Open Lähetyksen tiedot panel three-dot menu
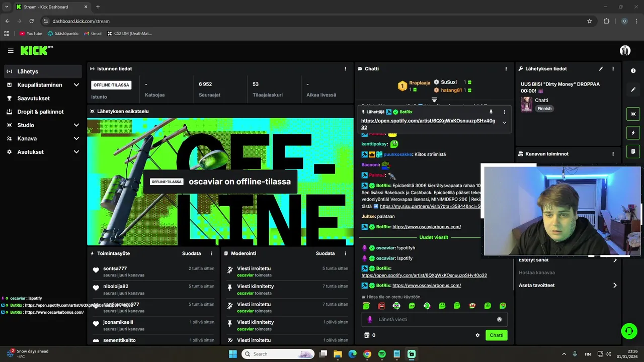 tap(613, 68)
